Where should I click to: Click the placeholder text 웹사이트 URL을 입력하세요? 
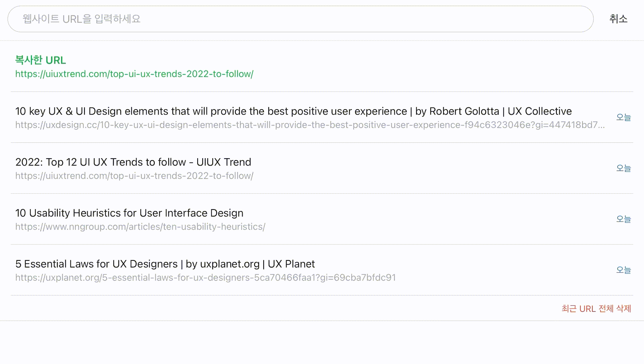pos(82,19)
